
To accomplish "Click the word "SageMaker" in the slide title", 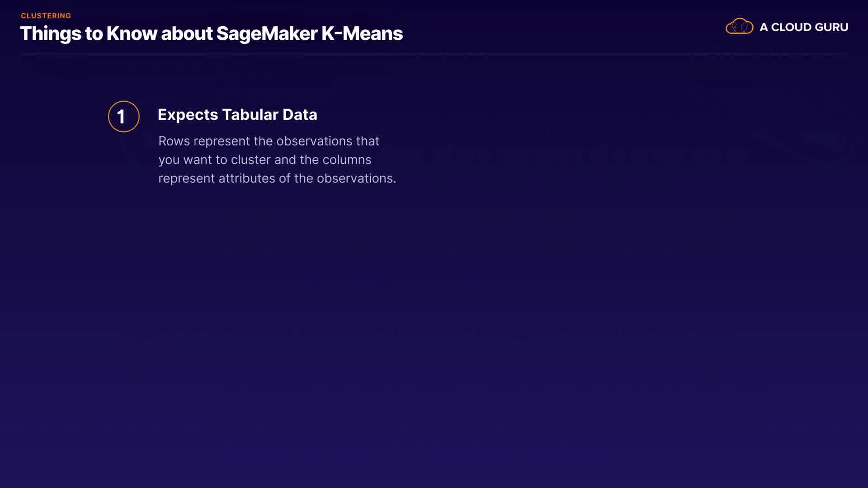I will [267, 33].
